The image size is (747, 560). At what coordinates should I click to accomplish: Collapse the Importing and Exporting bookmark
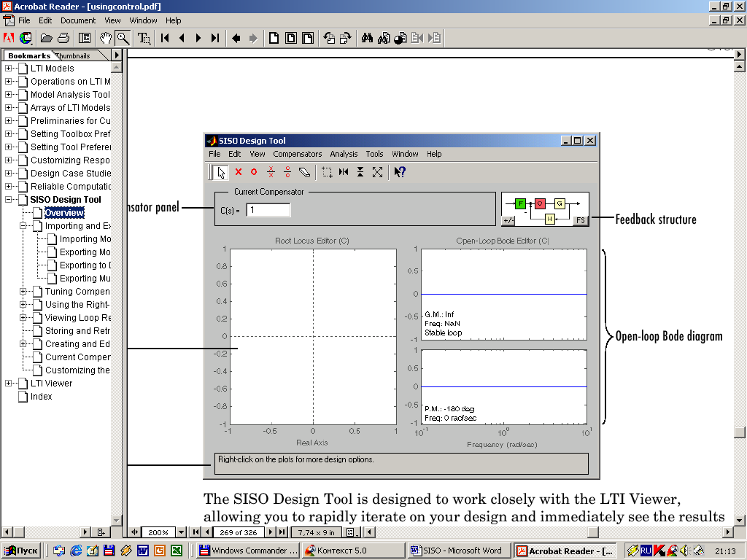tap(23, 226)
